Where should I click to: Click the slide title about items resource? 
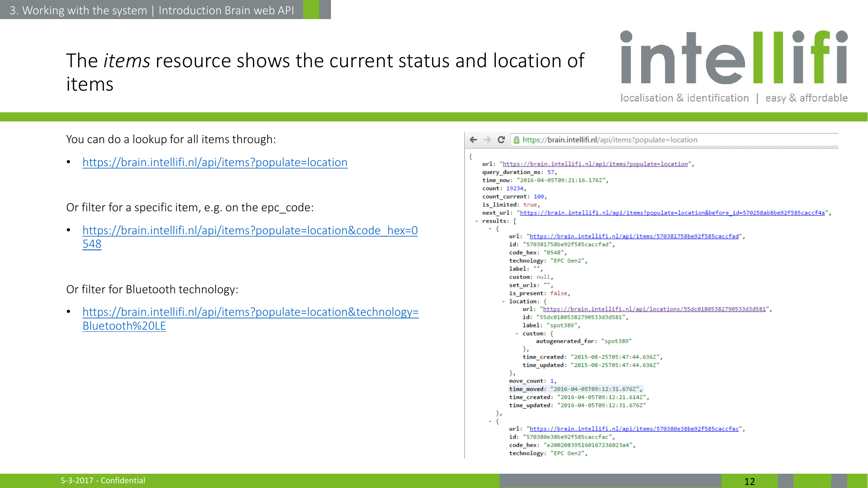325,72
